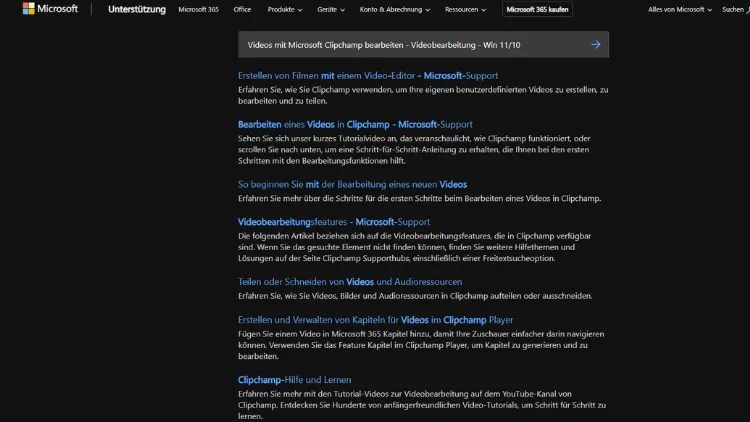Expand the Produkte dropdown
The image size is (750, 422).
click(285, 9)
